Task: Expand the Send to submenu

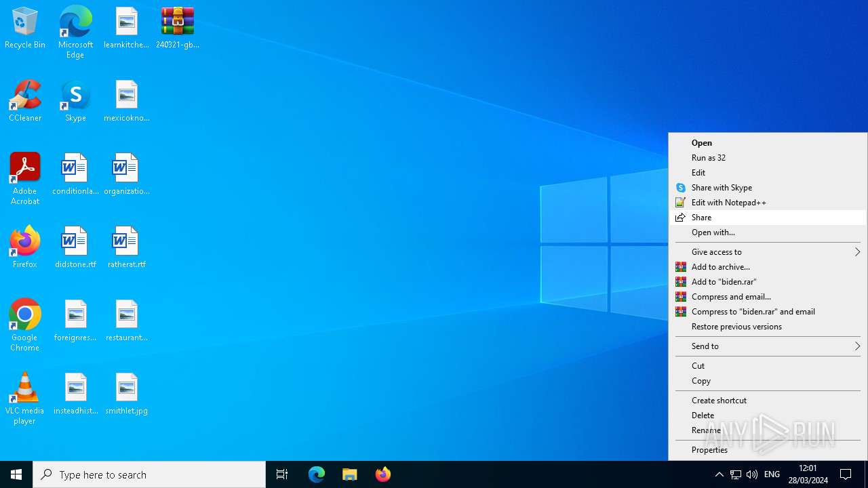Action: (768, 346)
